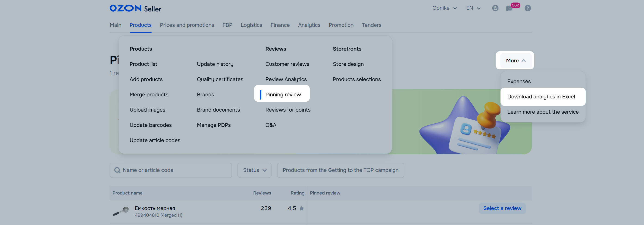Open the chat messages icon with 562 badge

pyautogui.click(x=509, y=9)
